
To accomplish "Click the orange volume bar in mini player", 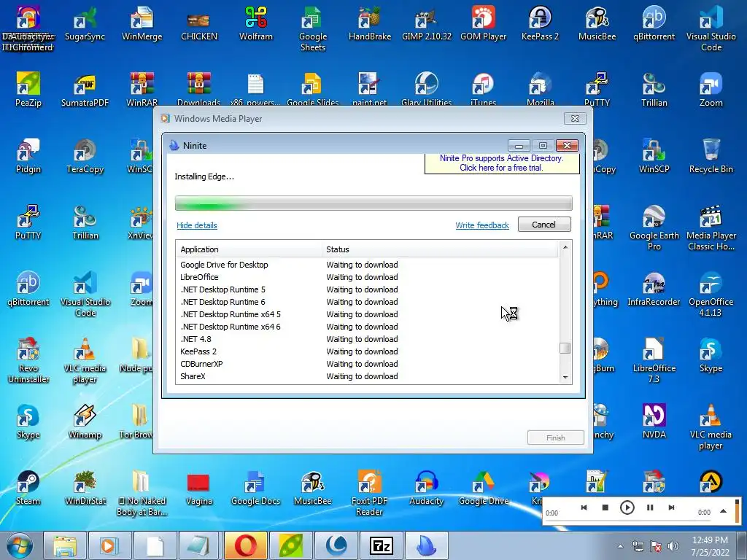I will (737, 510).
